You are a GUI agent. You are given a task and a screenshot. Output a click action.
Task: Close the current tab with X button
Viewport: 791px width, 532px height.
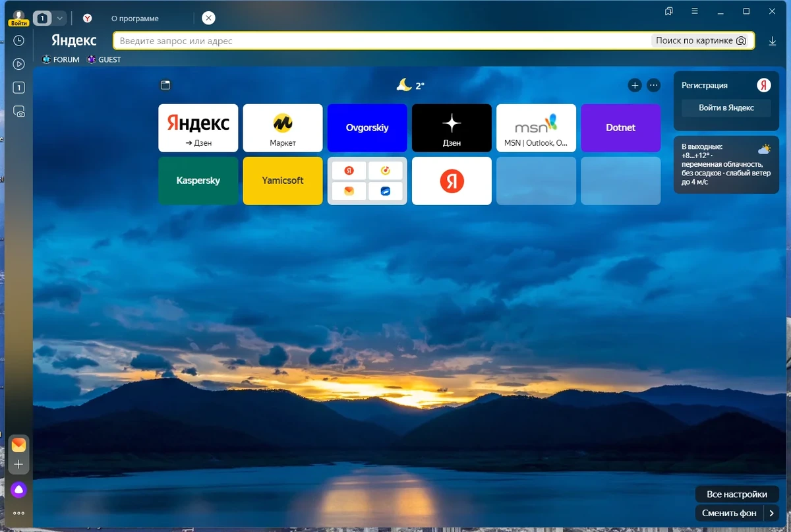208,18
